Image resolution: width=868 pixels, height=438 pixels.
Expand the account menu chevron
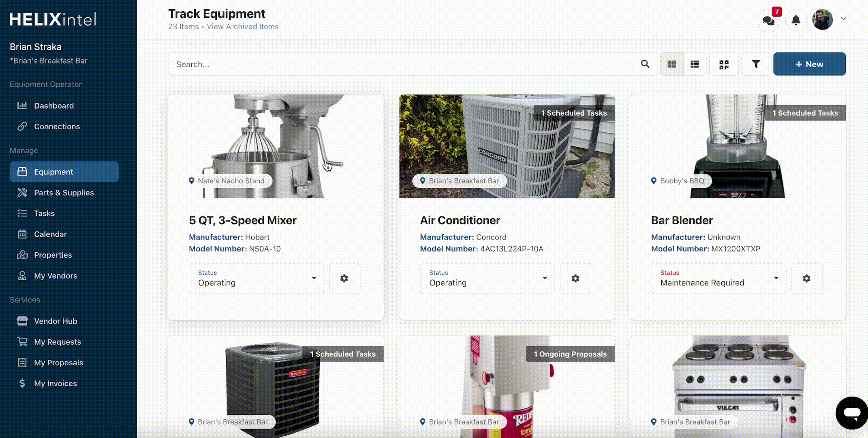click(x=843, y=19)
